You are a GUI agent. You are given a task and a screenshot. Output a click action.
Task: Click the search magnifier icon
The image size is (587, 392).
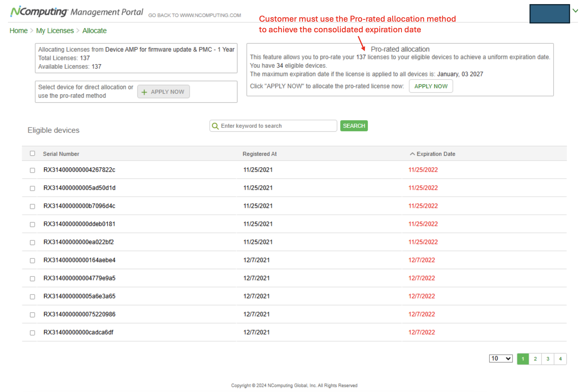[x=215, y=126]
